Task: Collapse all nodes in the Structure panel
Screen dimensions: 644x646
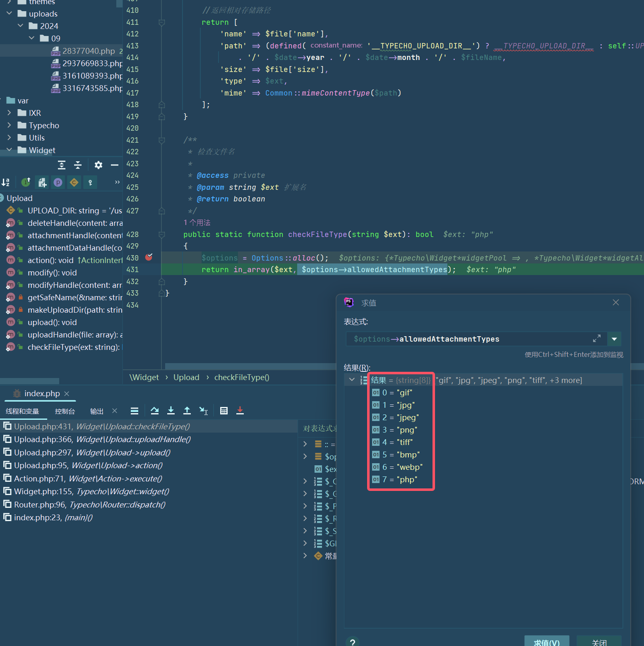Action: [x=78, y=165]
